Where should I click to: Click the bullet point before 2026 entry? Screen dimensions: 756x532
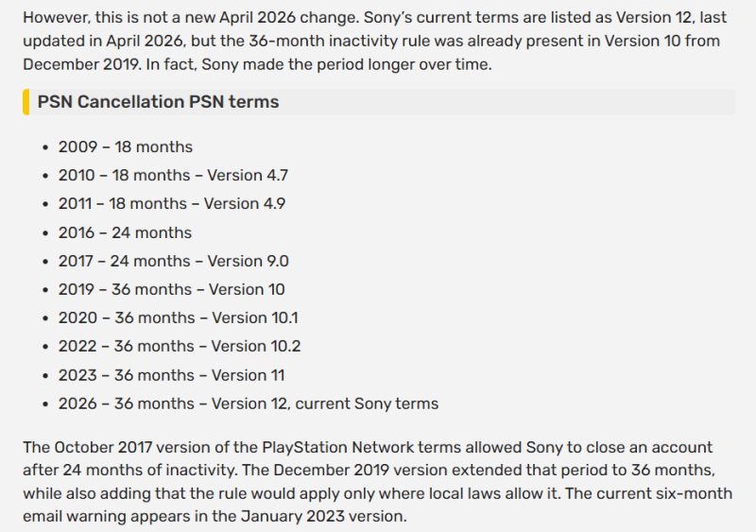[x=45, y=404]
